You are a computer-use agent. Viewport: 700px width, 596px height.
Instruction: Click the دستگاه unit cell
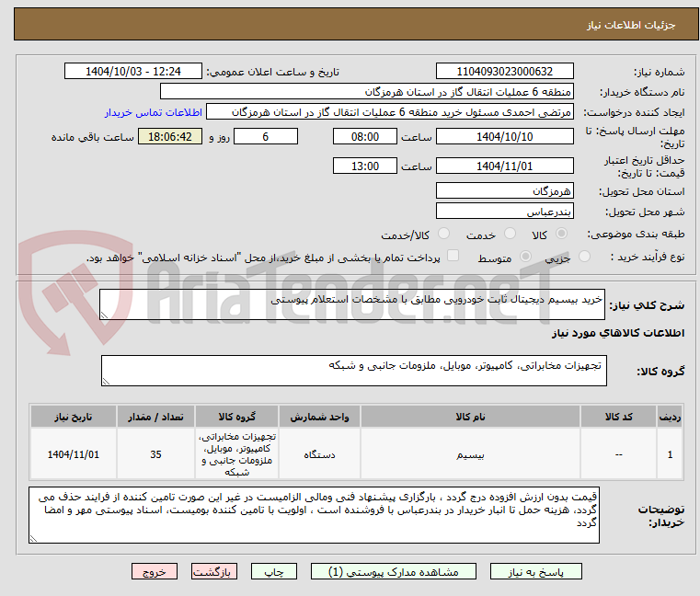point(319,454)
